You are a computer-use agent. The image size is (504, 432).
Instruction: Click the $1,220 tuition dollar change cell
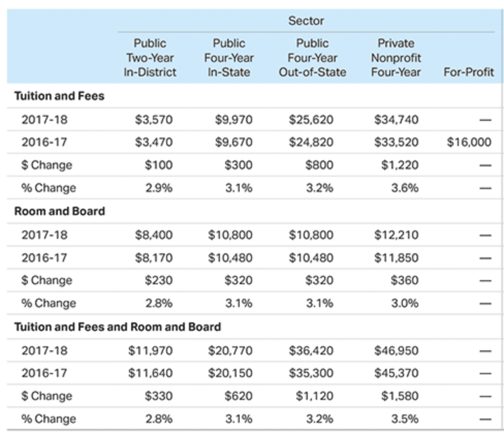(x=400, y=165)
